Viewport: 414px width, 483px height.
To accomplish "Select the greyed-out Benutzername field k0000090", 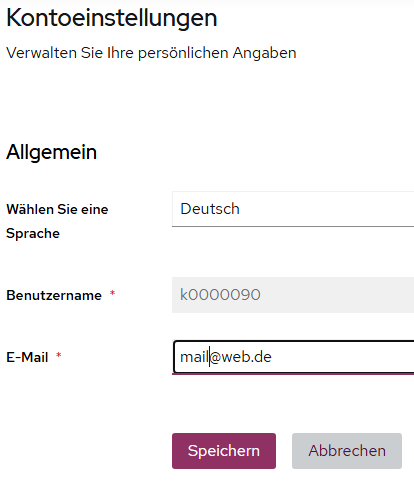I will (x=293, y=295).
